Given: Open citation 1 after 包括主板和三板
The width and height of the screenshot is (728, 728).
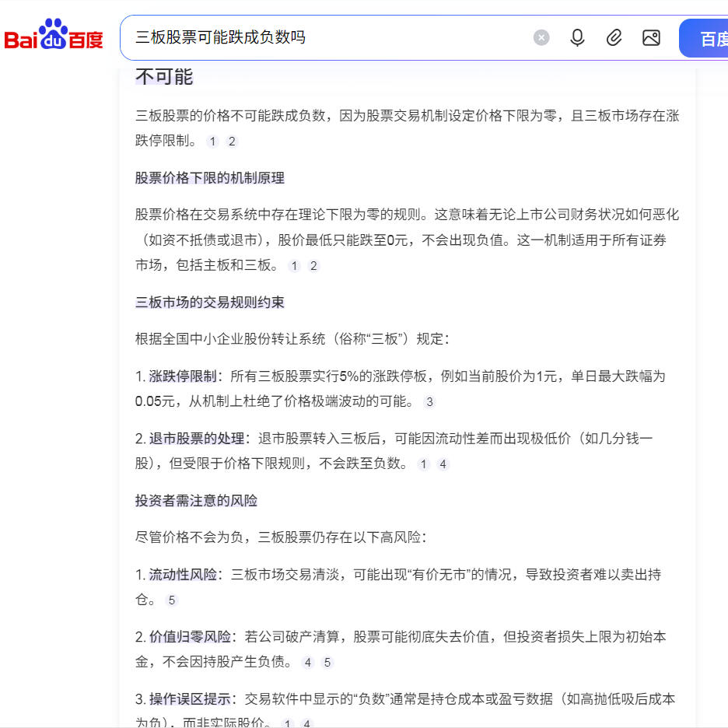Looking at the screenshot, I should tap(294, 266).
